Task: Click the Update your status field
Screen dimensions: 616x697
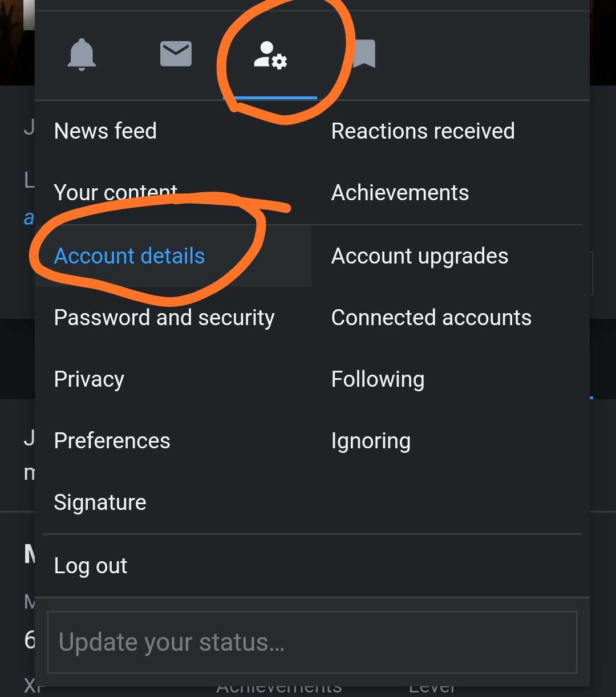Action: (312, 642)
